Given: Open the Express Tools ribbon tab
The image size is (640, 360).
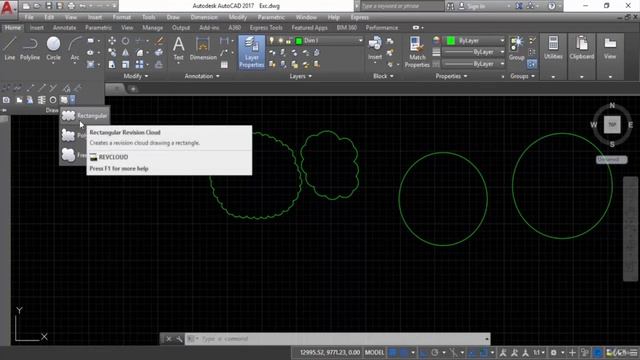Looking at the screenshot, I should coord(266,28).
